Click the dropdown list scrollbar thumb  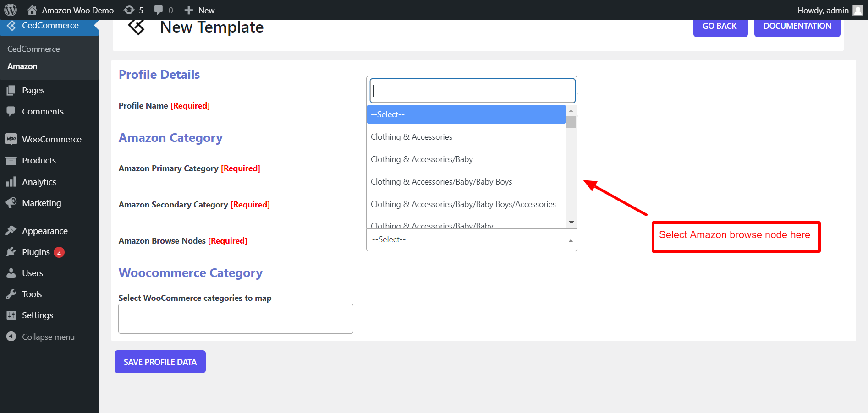point(571,122)
